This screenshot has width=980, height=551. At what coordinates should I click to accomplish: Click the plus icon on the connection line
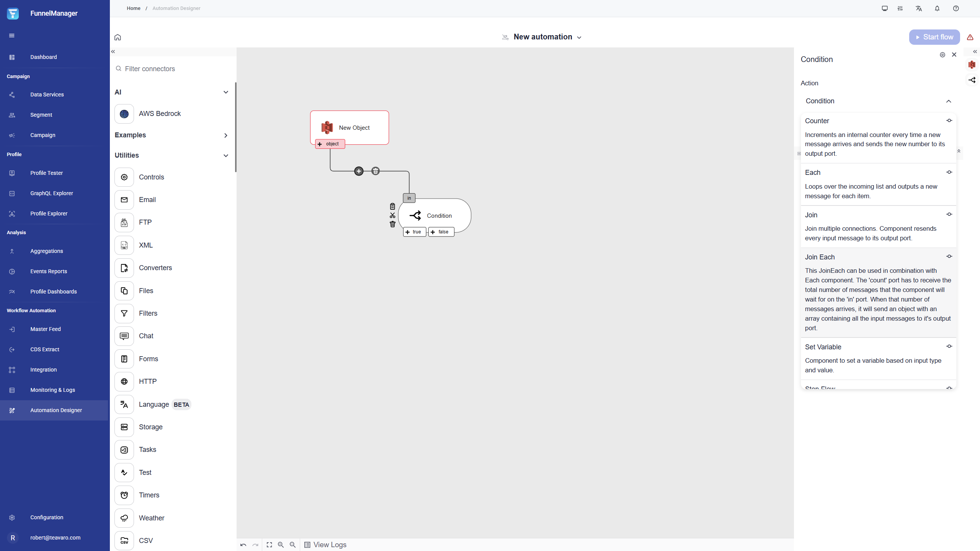click(x=359, y=171)
